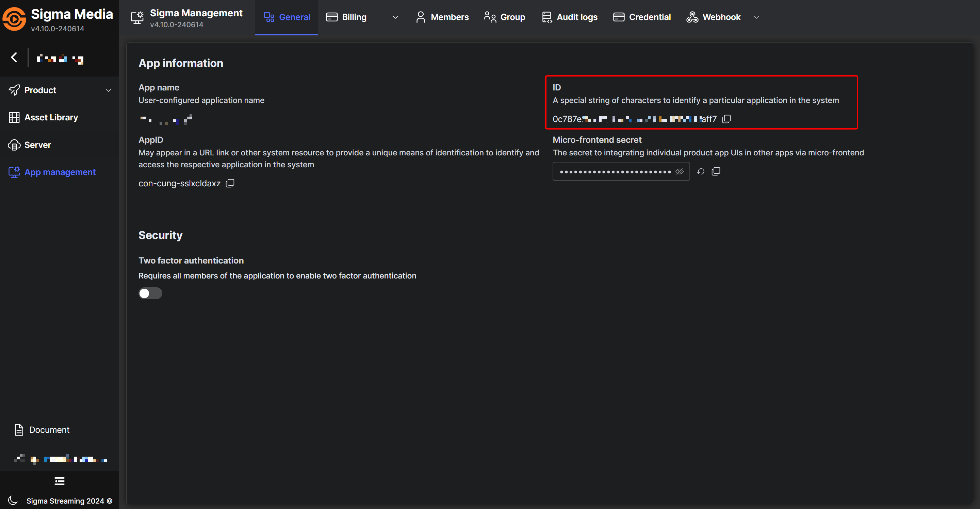Open the Billing dropdown arrow
980x509 pixels.
pos(395,17)
